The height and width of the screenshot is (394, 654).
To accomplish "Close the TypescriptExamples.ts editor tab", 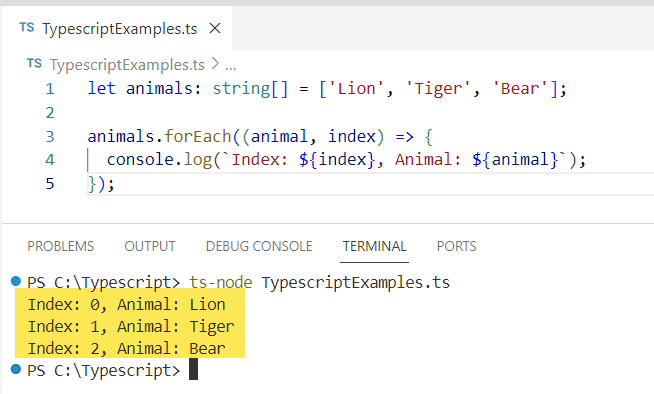I will click(x=215, y=28).
